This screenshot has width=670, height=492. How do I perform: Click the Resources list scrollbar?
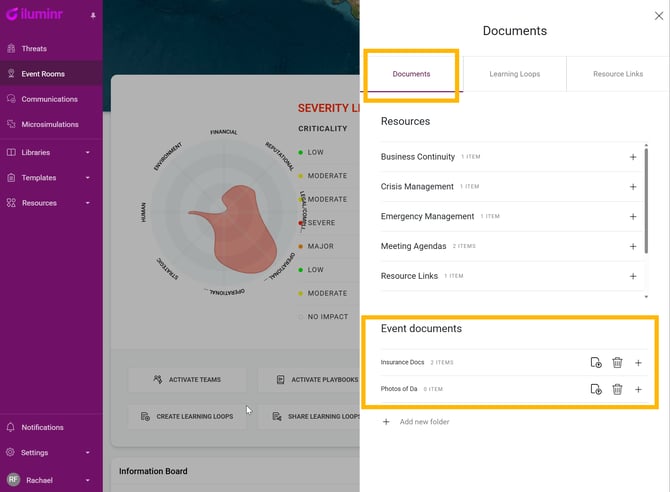tap(646, 220)
